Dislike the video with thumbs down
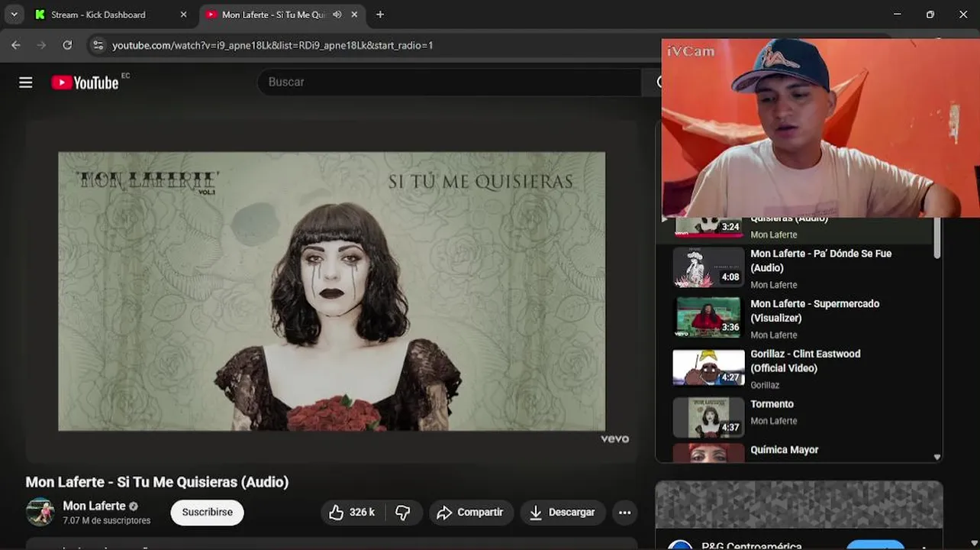 [403, 513]
